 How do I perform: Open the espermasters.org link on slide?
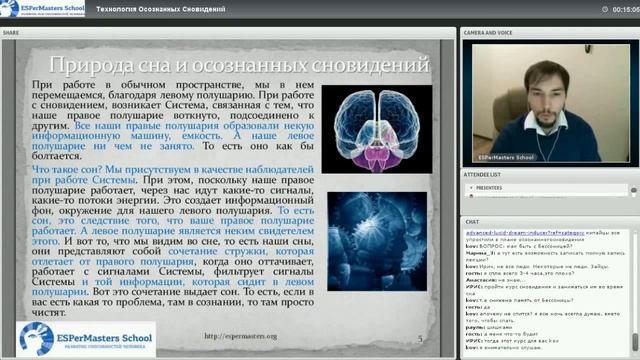[x=240, y=336]
